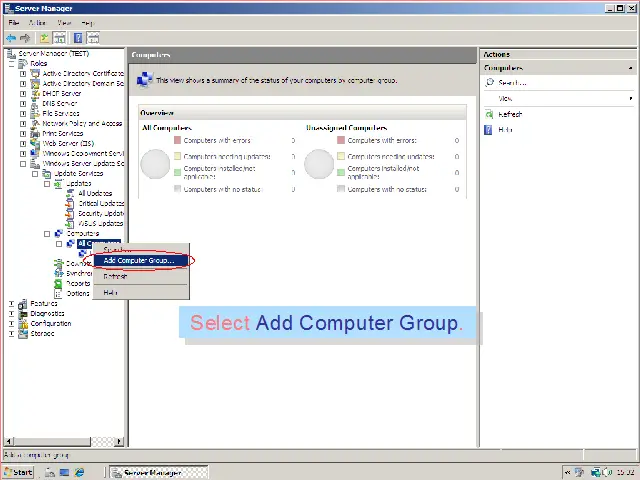This screenshot has height=480, width=640.
Task: Collapse the Roles tree node
Action: click(11, 64)
